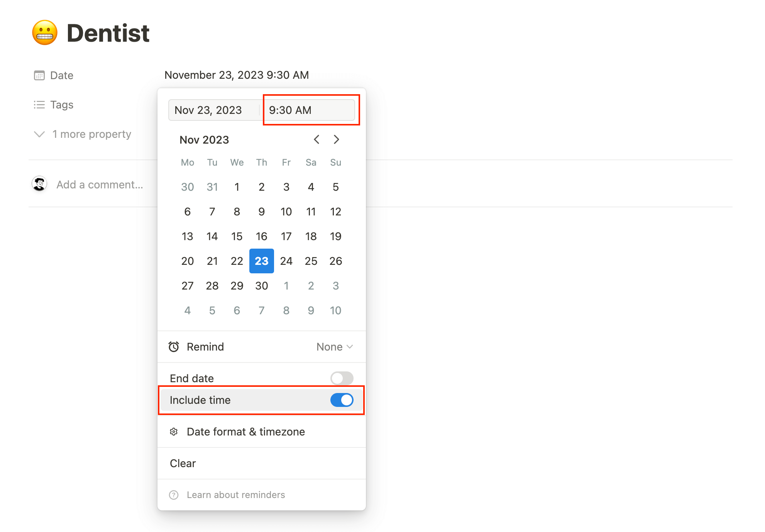Viewport: 765px width, 532px height.
Task: Open the Remind None dropdown
Action: [x=334, y=347]
